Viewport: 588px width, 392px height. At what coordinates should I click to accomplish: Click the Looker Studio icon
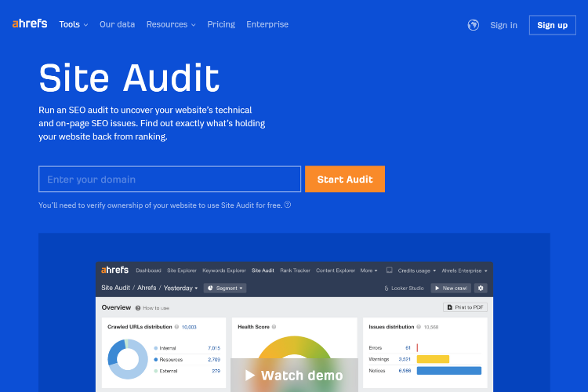387,288
